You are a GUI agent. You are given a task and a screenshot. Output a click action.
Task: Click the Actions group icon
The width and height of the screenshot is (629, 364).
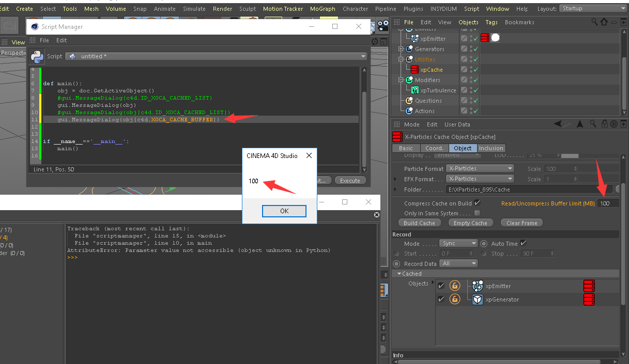point(409,111)
